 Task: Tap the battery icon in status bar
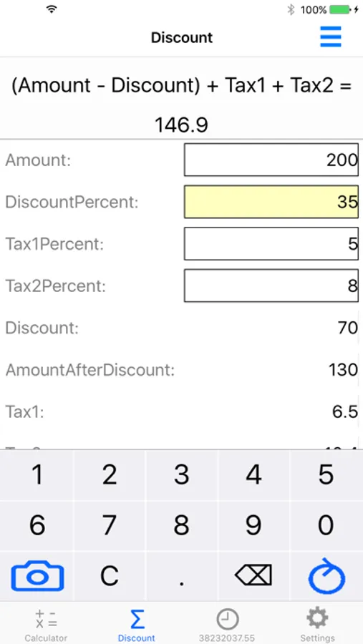click(340, 9)
